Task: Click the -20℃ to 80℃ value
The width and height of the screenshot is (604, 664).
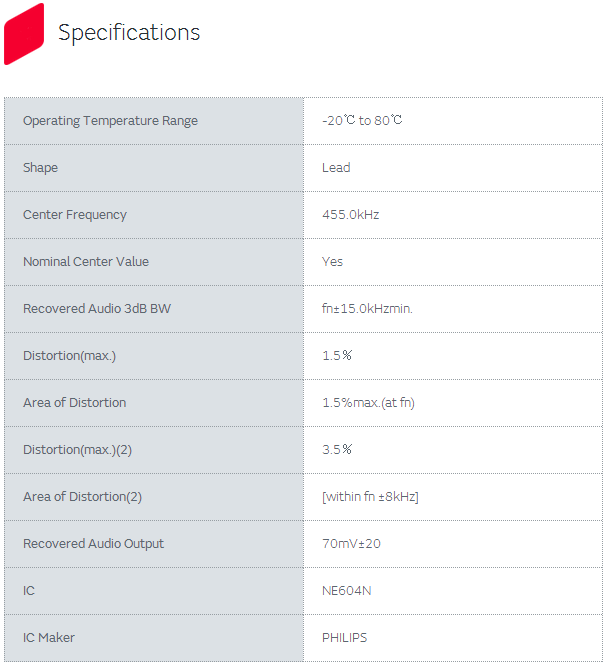Action: [x=362, y=121]
